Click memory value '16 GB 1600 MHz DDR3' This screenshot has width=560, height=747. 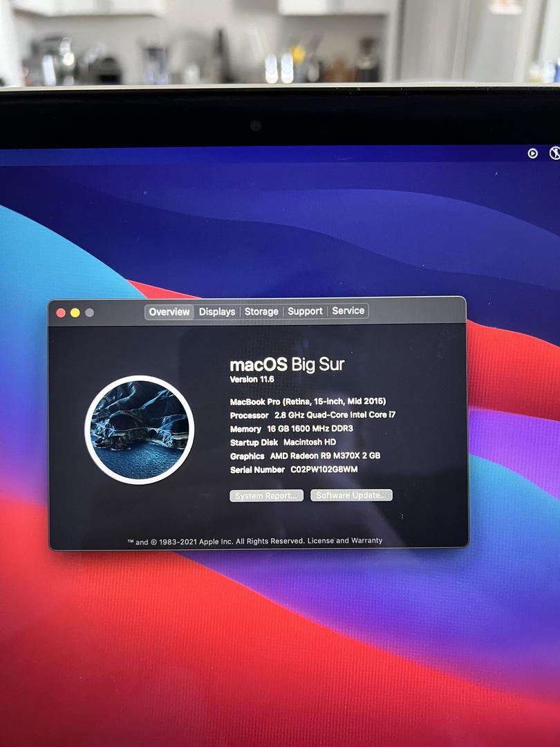pos(310,429)
